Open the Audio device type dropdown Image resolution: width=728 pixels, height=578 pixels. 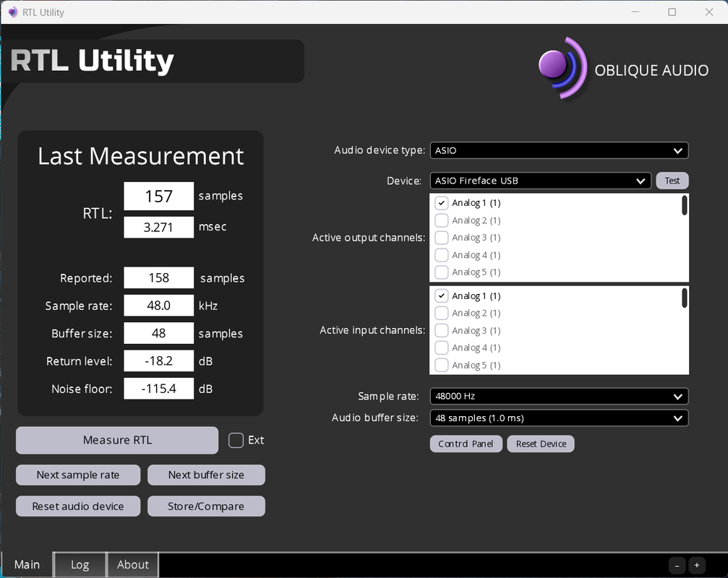click(x=559, y=150)
